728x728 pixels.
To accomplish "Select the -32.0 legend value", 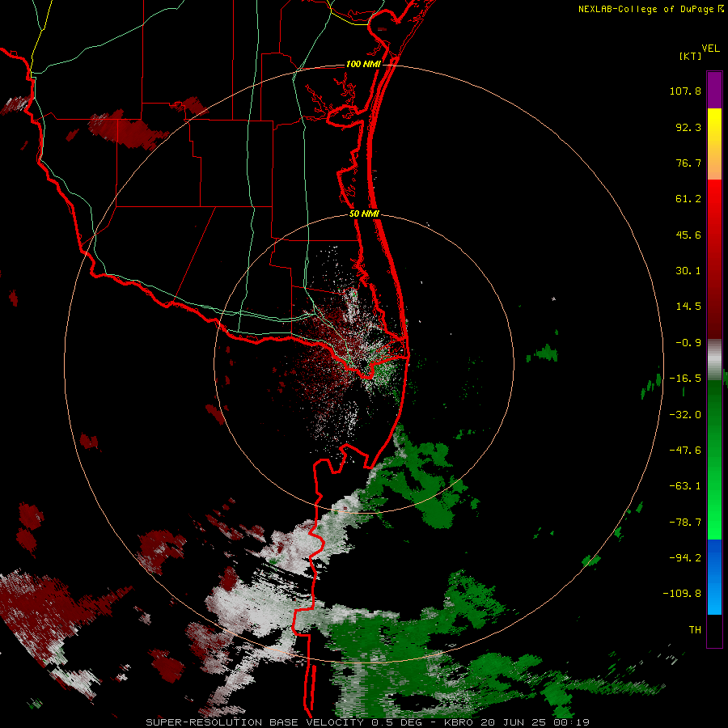I will (x=685, y=415).
